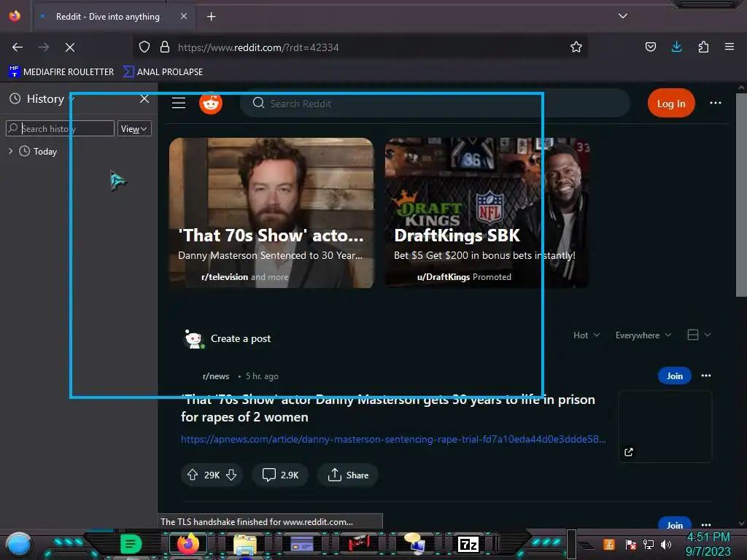Click Create a post
The image size is (747, 560).
tap(241, 338)
